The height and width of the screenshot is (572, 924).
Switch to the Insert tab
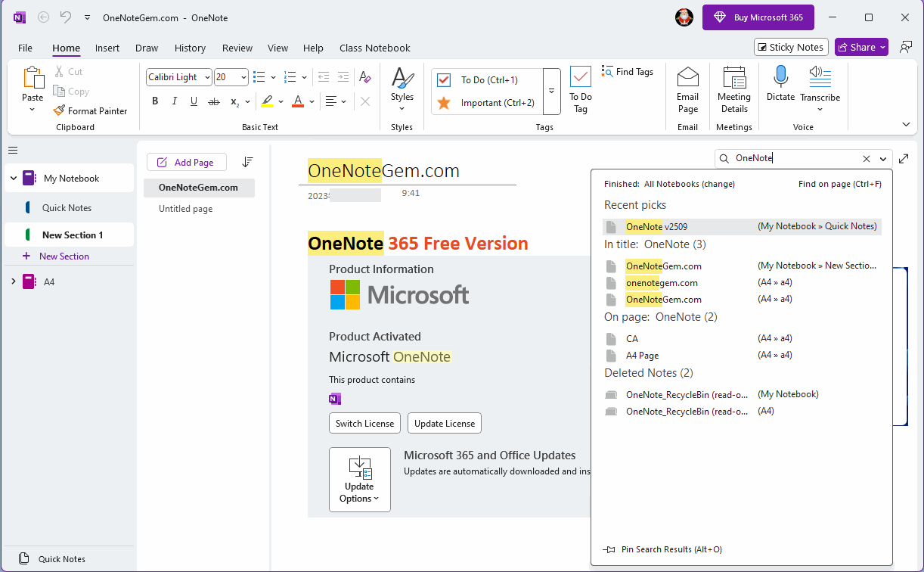[x=107, y=48]
